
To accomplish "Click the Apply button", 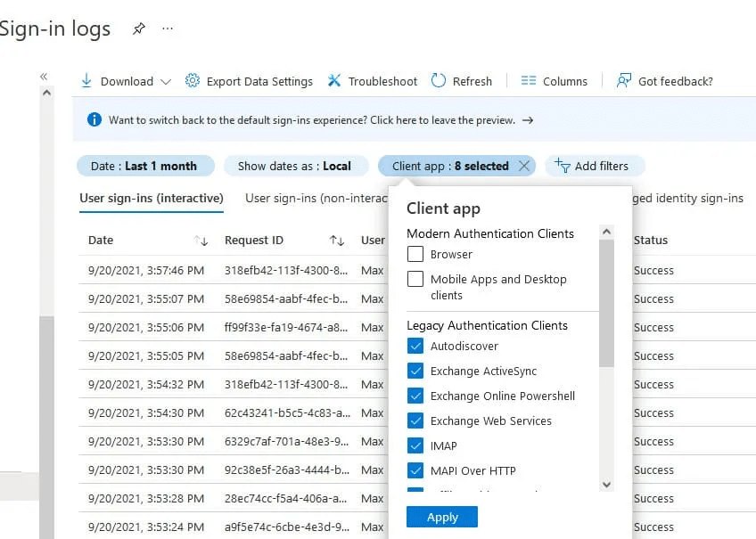I will pos(442,517).
